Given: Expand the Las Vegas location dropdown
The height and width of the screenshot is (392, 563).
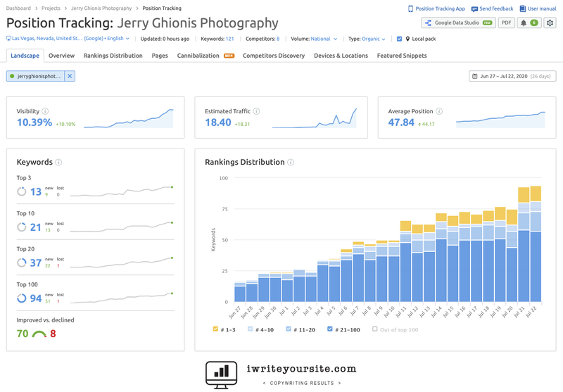Looking at the screenshot, I should pyautogui.click(x=68, y=39).
